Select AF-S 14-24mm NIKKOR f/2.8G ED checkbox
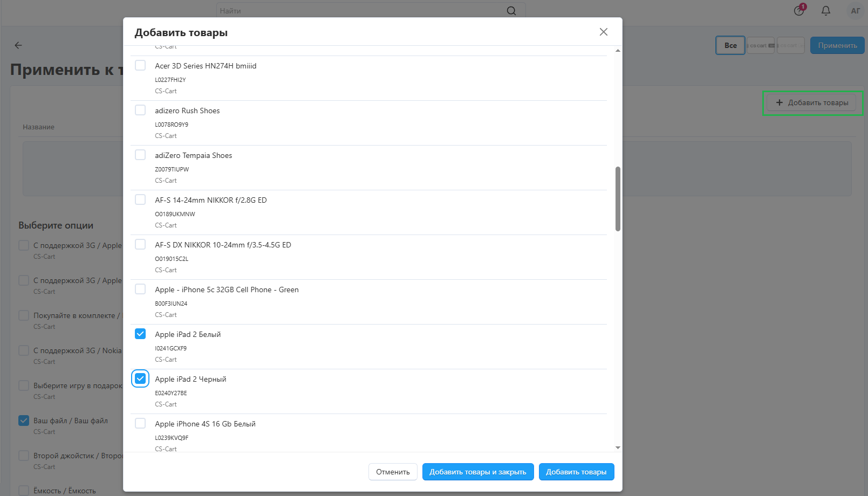868x496 pixels. pos(140,199)
